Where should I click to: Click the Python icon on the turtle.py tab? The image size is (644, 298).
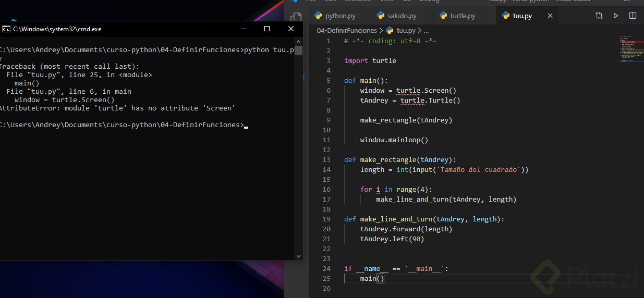click(443, 16)
